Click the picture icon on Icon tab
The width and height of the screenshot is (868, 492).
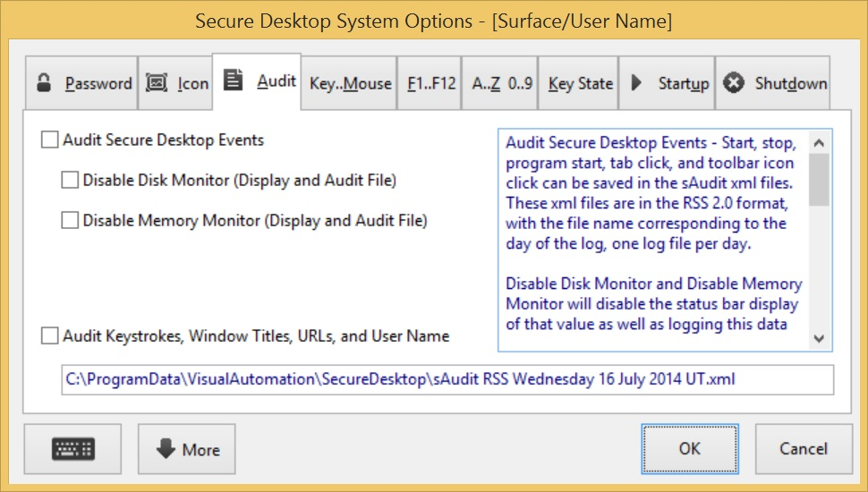(x=156, y=84)
